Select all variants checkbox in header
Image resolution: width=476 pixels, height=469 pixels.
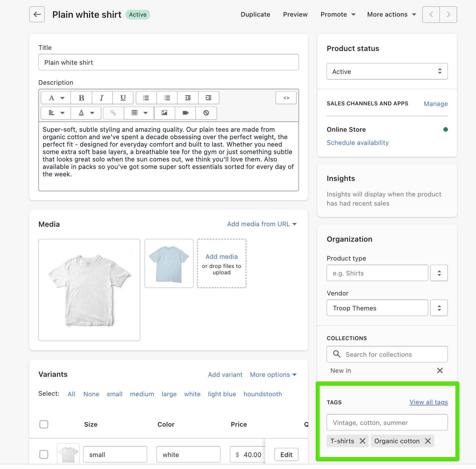pyautogui.click(x=44, y=424)
